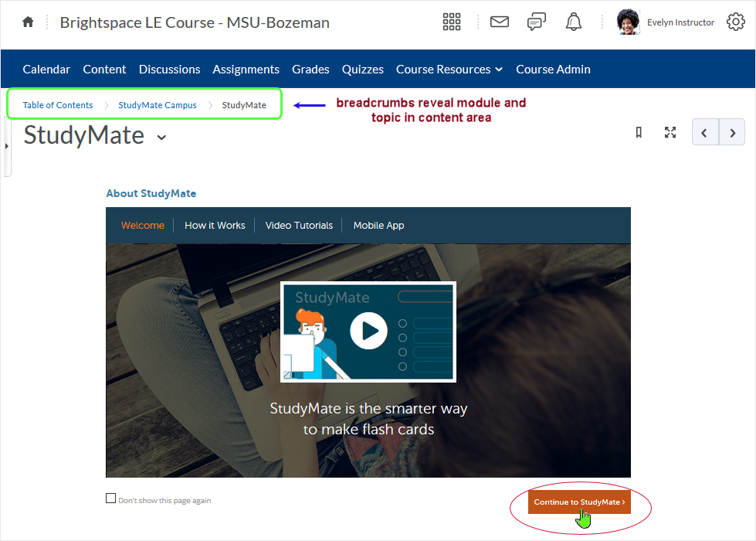Open the StudyMate title dropdown menu

162,137
